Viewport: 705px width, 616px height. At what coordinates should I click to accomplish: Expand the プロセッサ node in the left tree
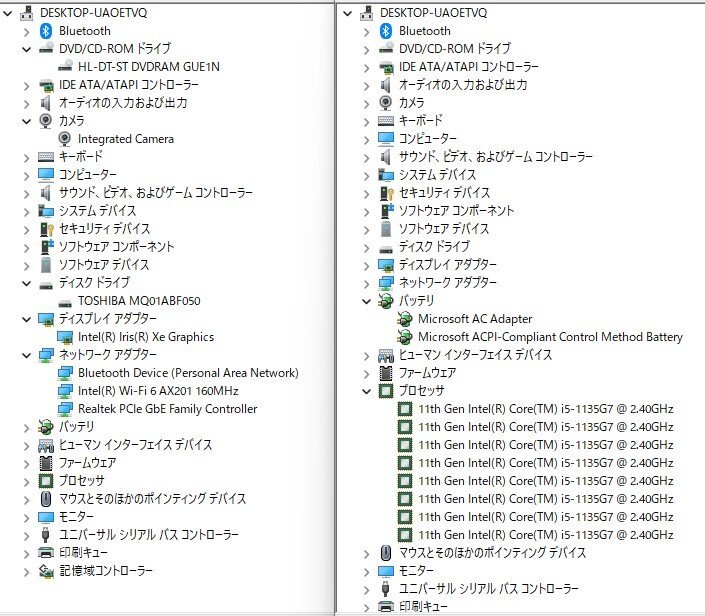click(27, 482)
